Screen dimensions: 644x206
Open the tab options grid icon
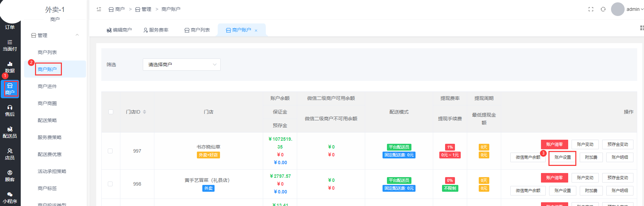point(642,28)
